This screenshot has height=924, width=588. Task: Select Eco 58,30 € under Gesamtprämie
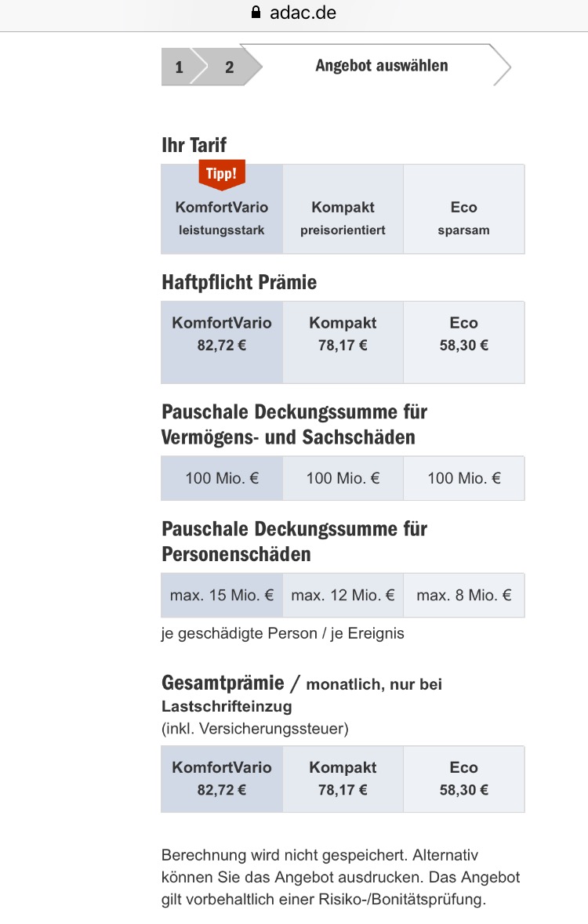tap(463, 778)
